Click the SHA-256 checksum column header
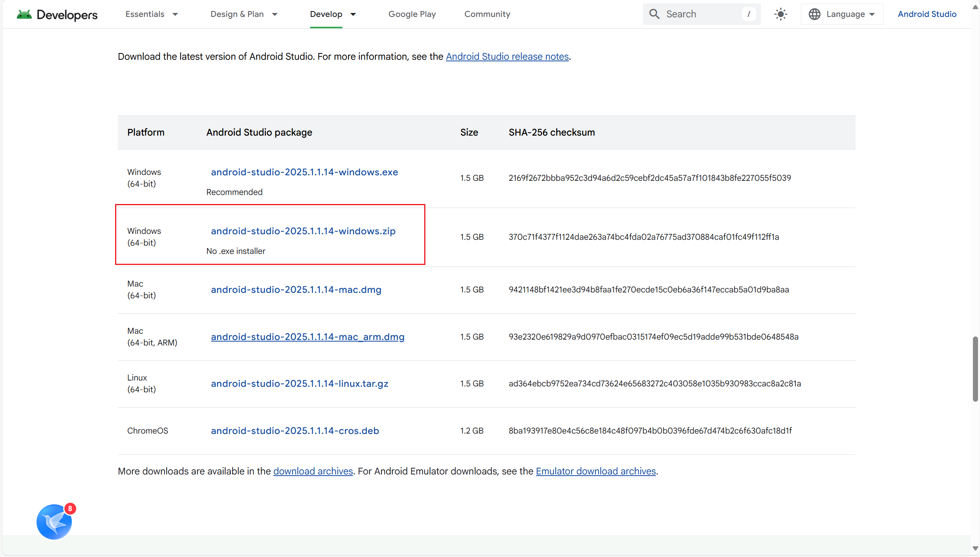The image size is (980, 557). pos(552,132)
